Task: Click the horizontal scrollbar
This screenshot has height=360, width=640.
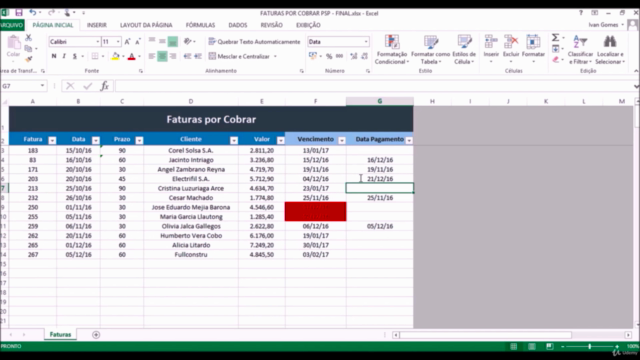Action: 486,335
